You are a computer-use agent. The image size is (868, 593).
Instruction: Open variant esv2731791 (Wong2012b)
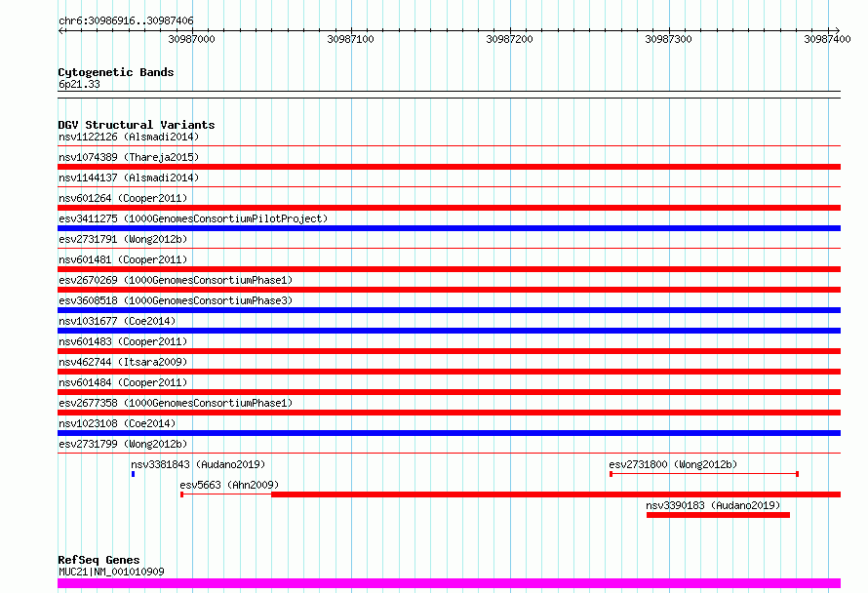point(123,239)
